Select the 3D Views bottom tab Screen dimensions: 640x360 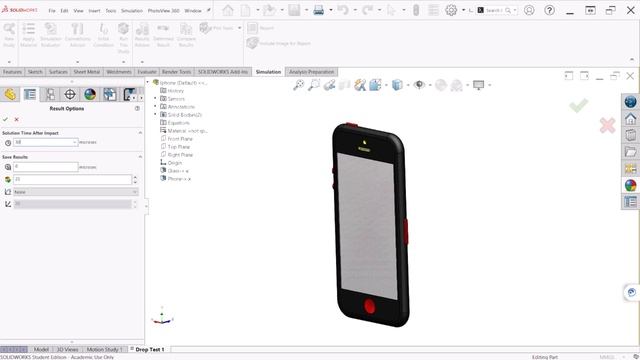[67, 349]
